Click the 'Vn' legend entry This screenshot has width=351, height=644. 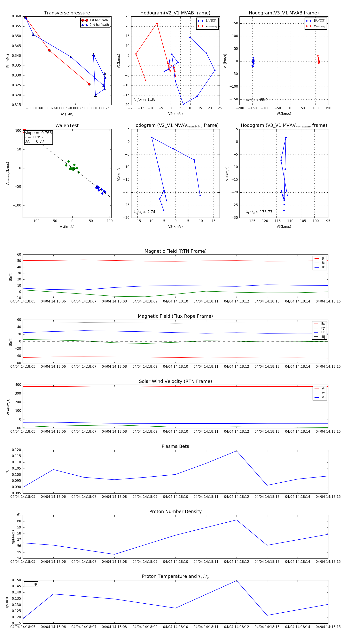tap(320, 398)
